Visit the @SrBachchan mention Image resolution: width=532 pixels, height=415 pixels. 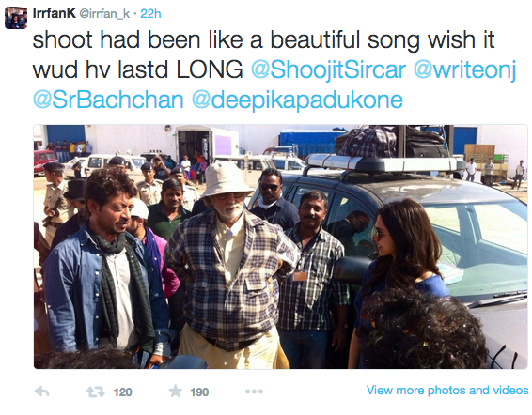click(x=108, y=100)
